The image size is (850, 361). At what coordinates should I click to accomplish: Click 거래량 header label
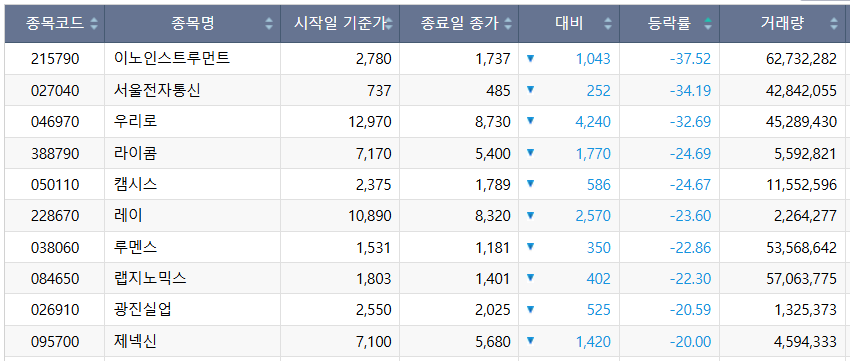[x=782, y=23]
